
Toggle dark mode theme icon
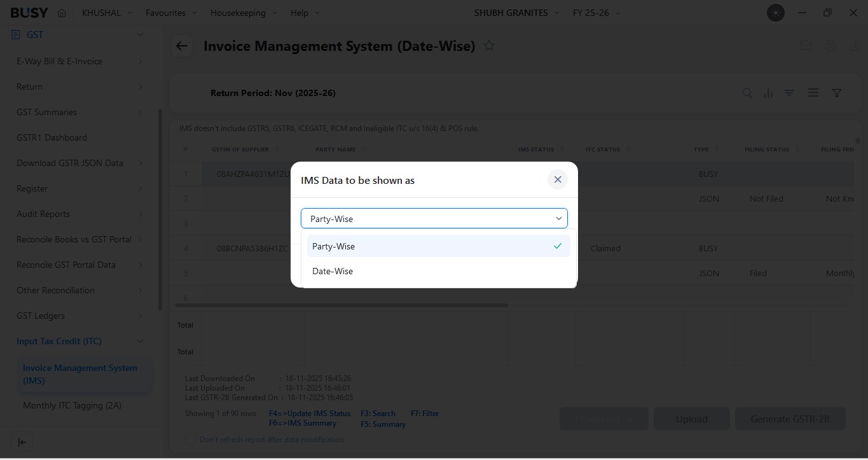click(776, 13)
